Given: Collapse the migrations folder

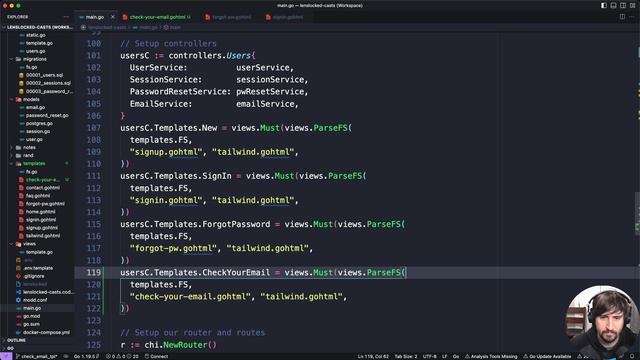Looking at the screenshot, I should coord(34,59).
